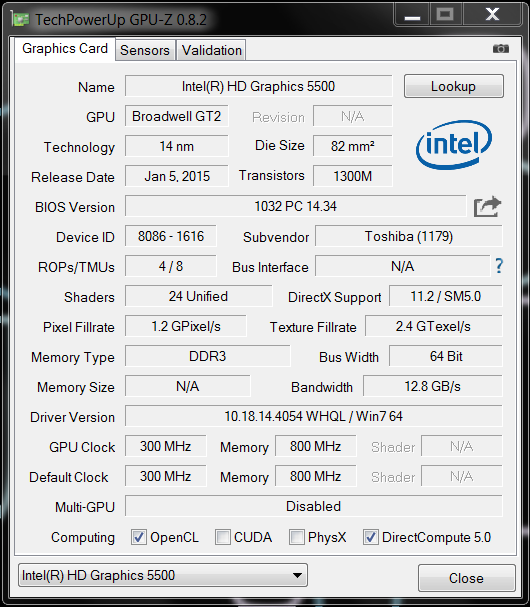
Task: Click the BIOS Version text field
Action: 295,206
